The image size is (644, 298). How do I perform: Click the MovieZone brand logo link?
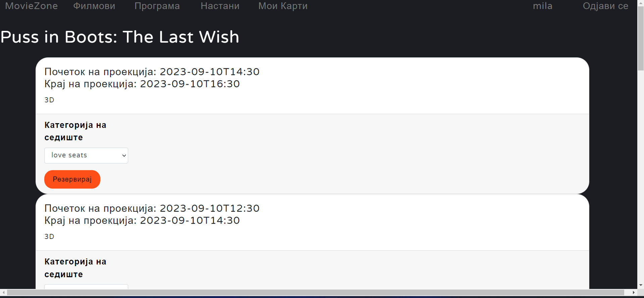(32, 6)
